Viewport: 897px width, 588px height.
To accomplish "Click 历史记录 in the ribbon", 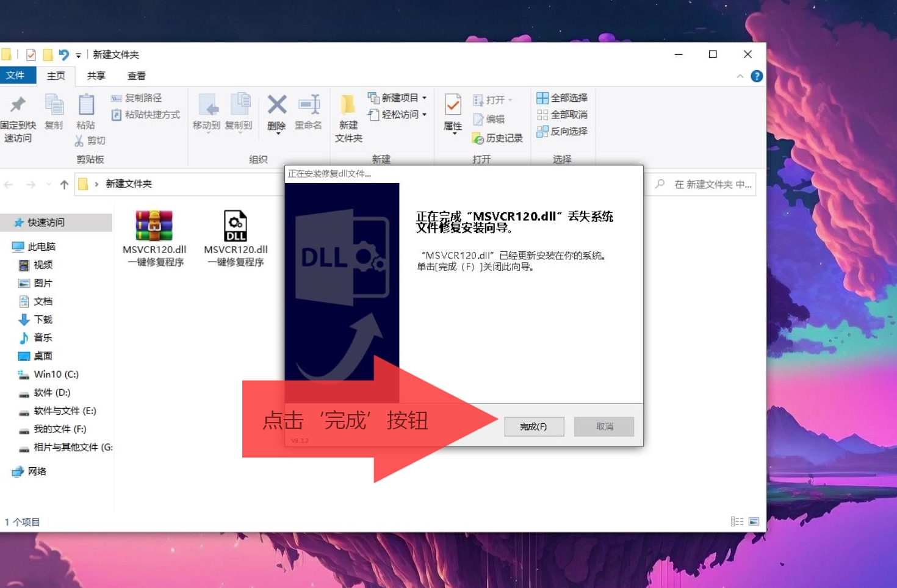I will coord(498,138).
